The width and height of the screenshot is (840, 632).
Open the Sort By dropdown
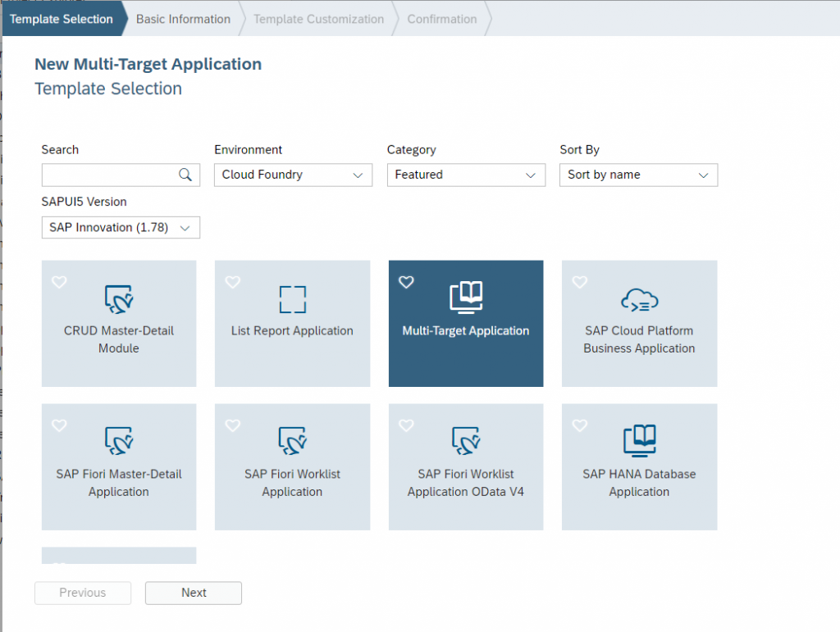point(638,175)
